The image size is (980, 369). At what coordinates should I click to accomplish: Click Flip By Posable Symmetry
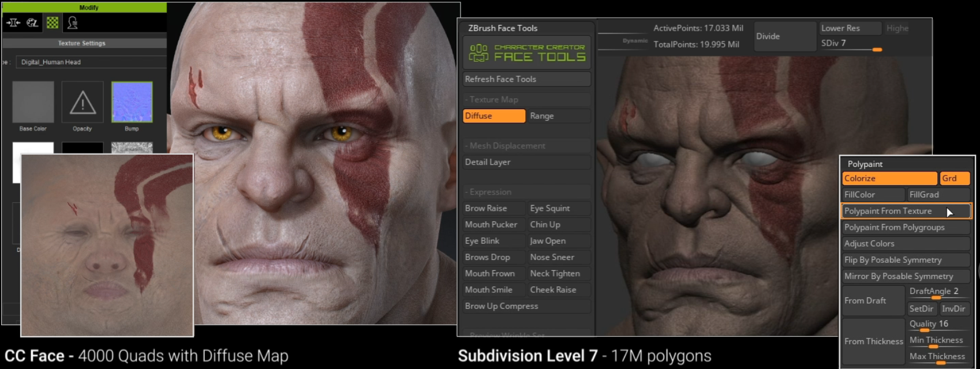coord(906,260)
